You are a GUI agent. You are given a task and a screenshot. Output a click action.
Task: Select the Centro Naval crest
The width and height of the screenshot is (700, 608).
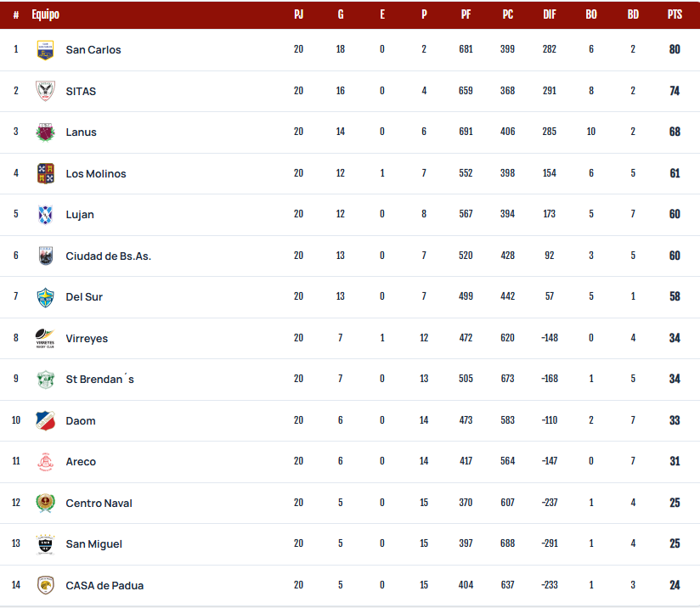coord(45,503)
